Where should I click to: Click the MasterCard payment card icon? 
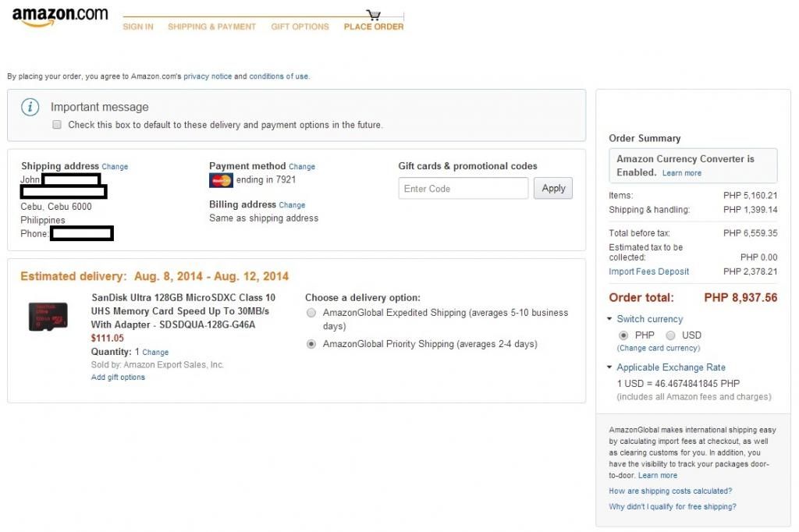click(x=221, y=180)
